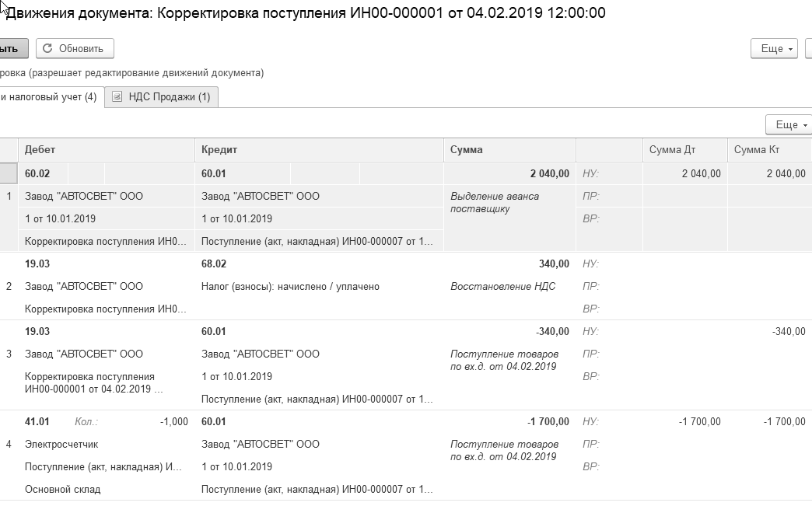Click the Налог (взносы): начислено / уплачено cell
The image size is (812, 513).
coord(290,287)
